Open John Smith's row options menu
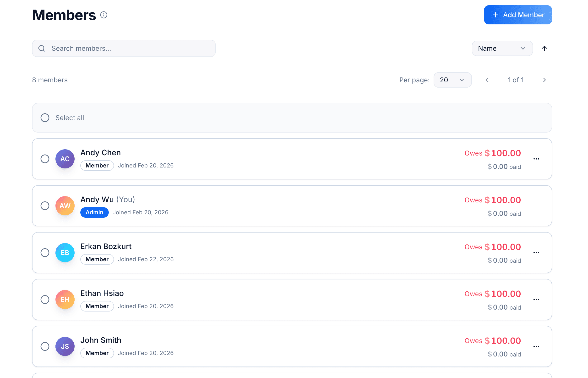The height and width of the screenshot is (378, 588). [537, 346]
